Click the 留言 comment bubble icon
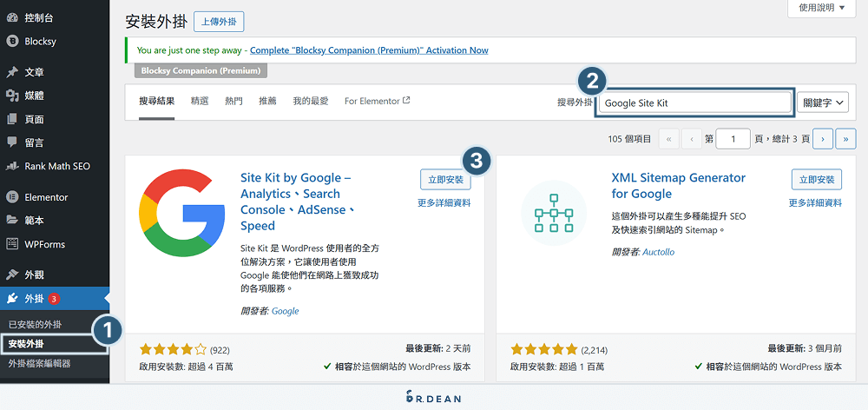868x410 pixels. (11, 142)
